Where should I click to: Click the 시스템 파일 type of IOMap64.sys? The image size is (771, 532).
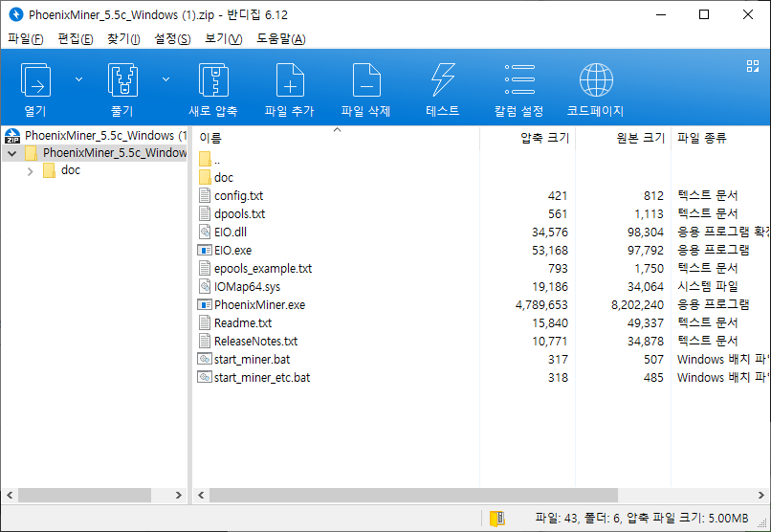(x=708, y=287)
